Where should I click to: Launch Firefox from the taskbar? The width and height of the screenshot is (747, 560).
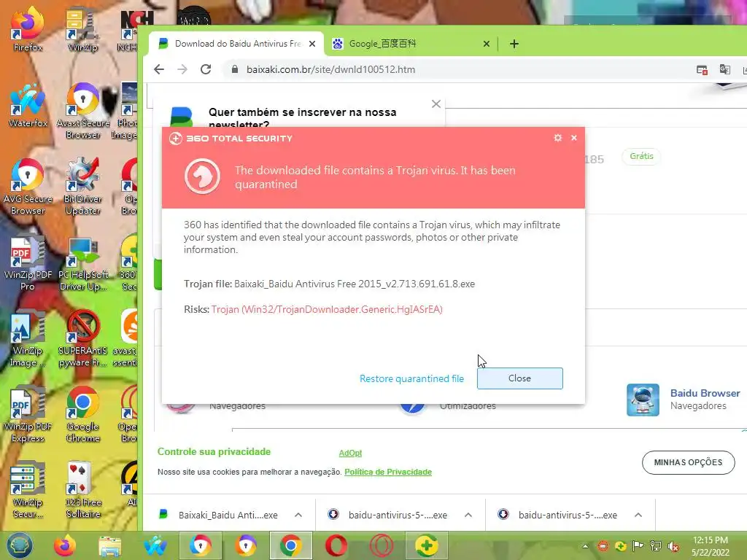click(65, 545)
